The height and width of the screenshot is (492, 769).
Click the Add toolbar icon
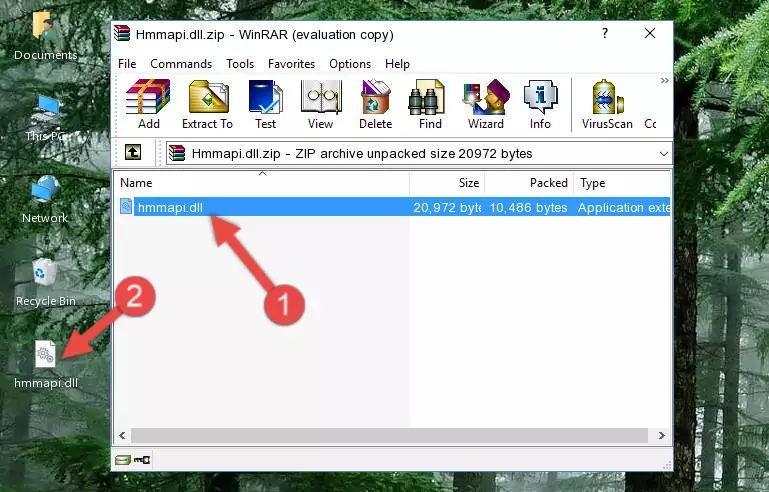pos(148,104)
